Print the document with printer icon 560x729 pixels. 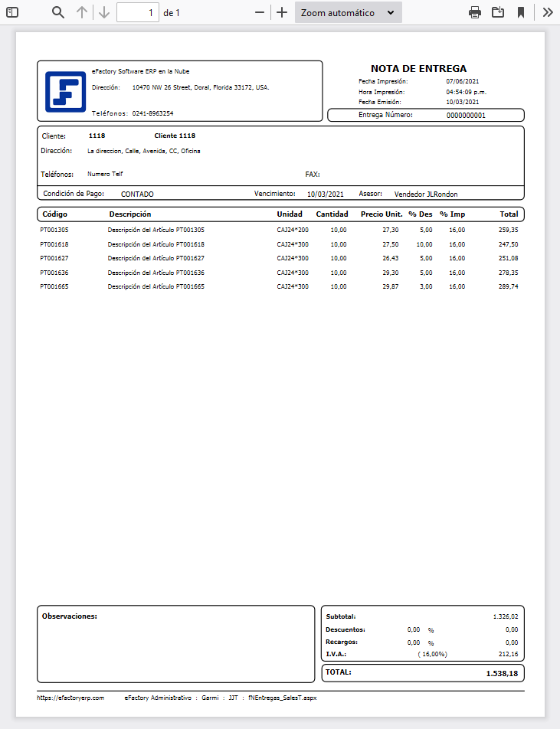475,12
